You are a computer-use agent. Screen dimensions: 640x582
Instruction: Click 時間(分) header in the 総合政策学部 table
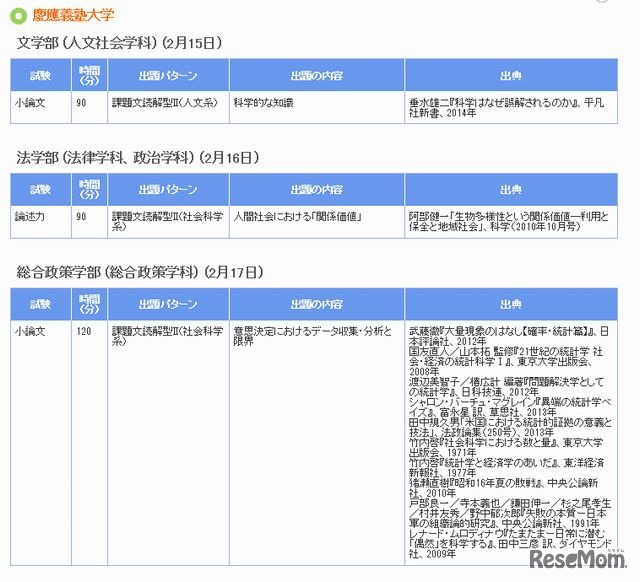tap(89, 304)
